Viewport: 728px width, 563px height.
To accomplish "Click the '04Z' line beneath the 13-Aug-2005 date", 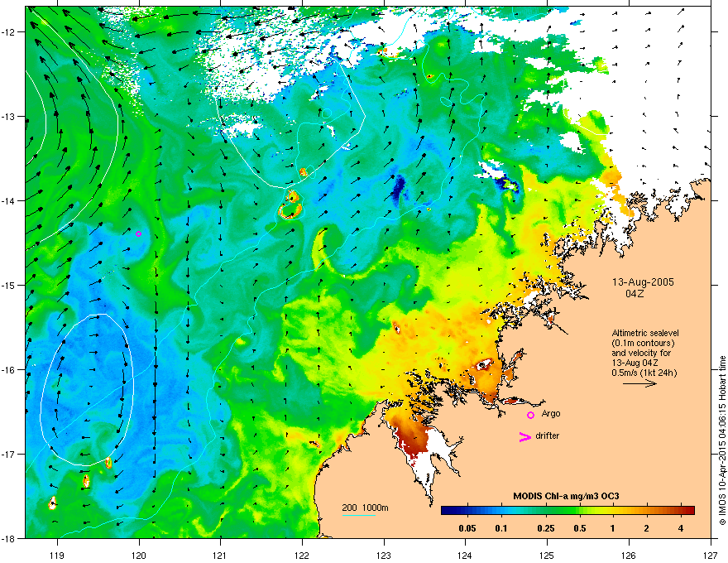I will [x=635, y=294].
